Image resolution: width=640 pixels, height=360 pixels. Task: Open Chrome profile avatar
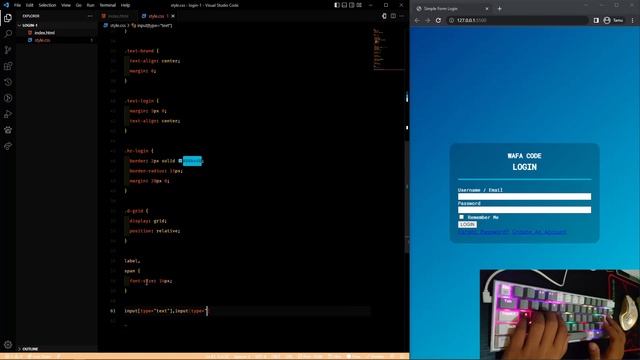(607, 20)
